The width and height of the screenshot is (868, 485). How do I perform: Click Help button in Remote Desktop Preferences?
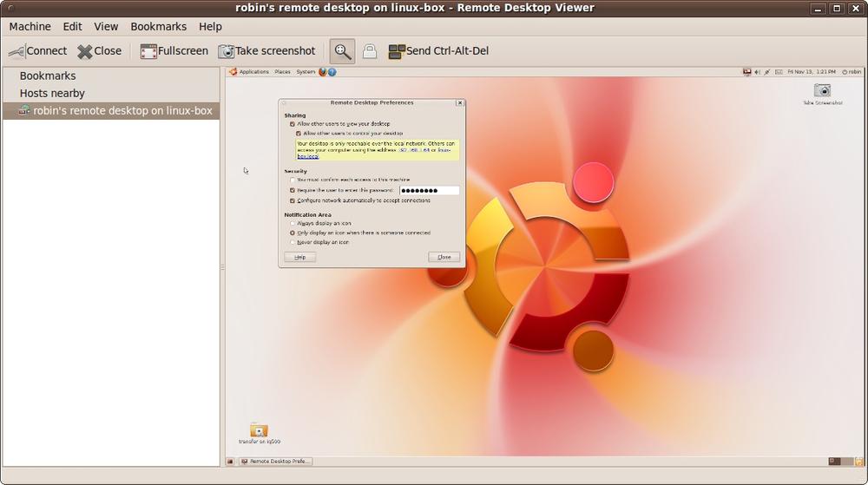[300, 257]
